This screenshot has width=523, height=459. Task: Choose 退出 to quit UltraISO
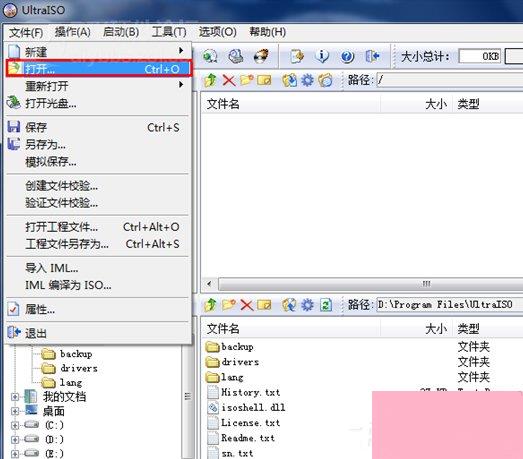point(98,333)
